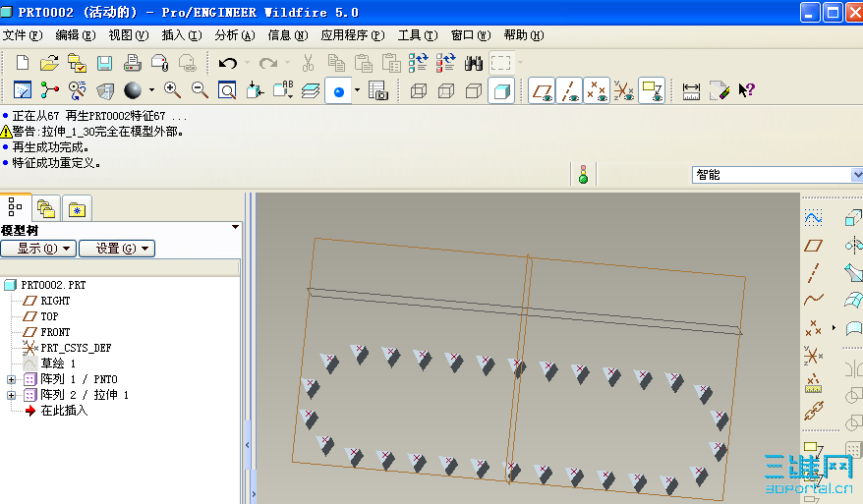Open an existing file with folder icon
The height and width of the screenshot is (504, 863).
[49, 63]
